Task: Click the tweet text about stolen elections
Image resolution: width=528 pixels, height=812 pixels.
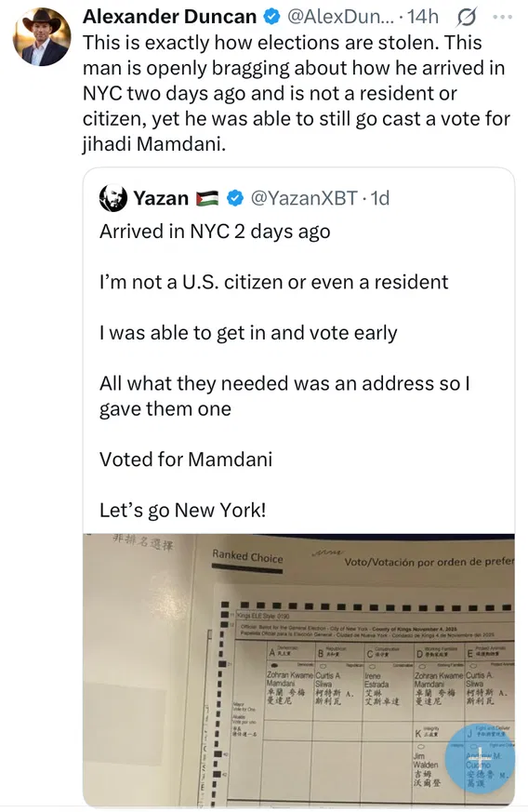Action: (x=297, y=93)
